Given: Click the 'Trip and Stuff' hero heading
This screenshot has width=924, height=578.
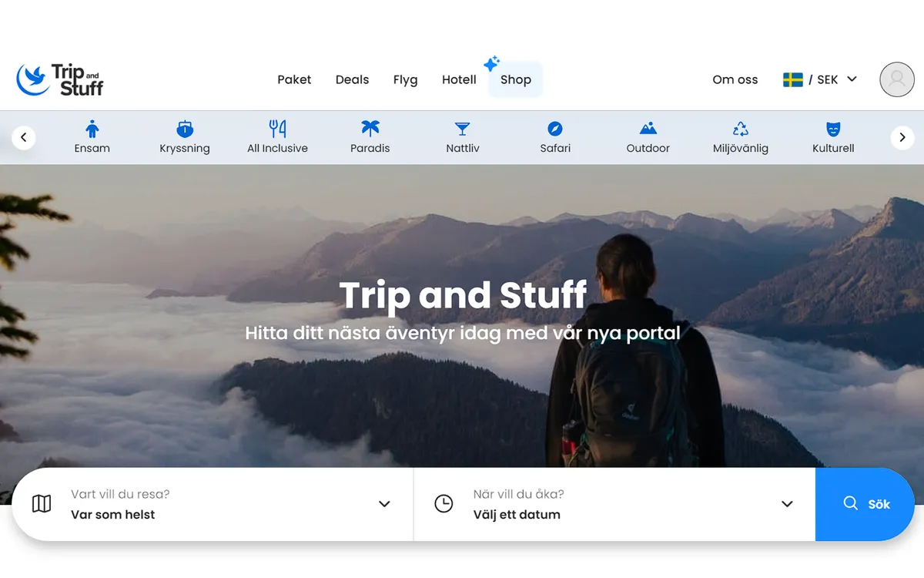Looking at the screenshot, I should (463, 295).
